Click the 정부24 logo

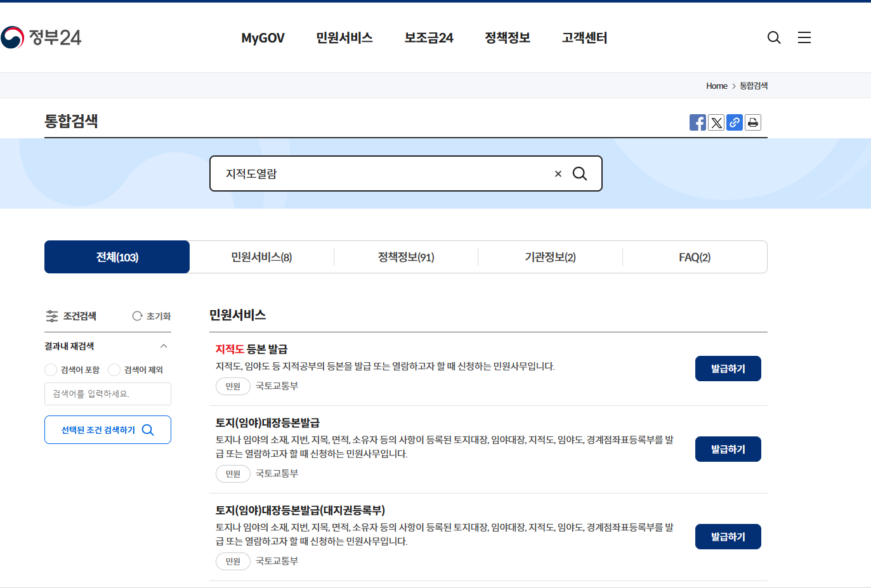(x=42, y=37)
